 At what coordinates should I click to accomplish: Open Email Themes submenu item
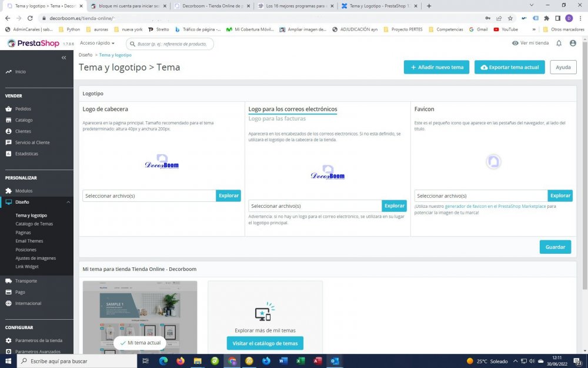(29, 241)
